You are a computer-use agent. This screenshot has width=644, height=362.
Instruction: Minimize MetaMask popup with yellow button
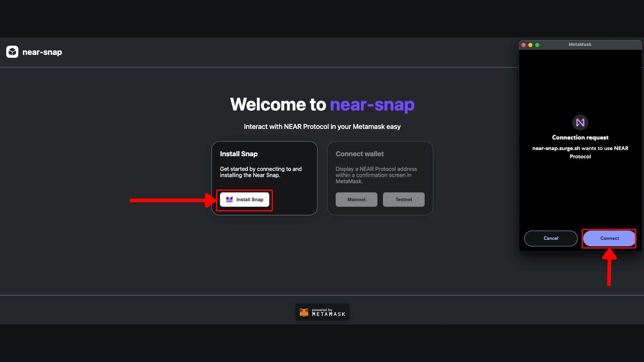[530, 45]
